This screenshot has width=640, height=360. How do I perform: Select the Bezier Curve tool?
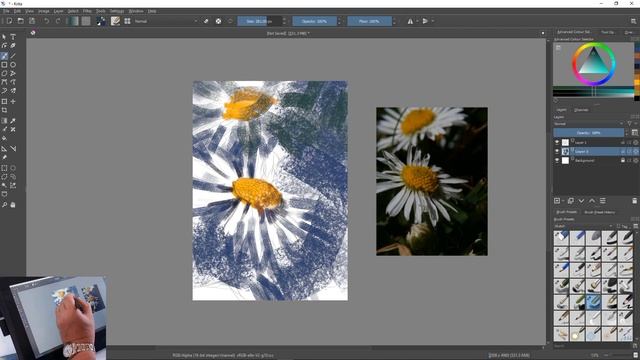click(4, 82)
